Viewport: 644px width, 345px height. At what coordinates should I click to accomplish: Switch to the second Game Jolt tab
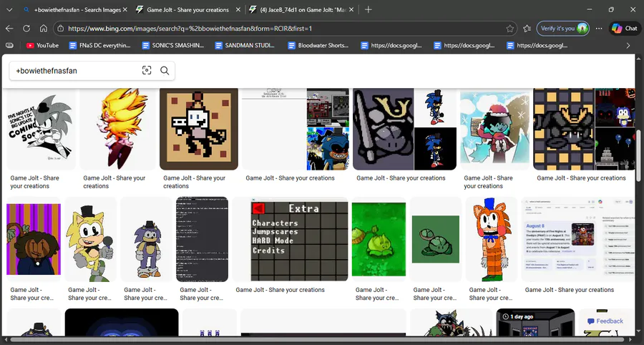point(187,9)
